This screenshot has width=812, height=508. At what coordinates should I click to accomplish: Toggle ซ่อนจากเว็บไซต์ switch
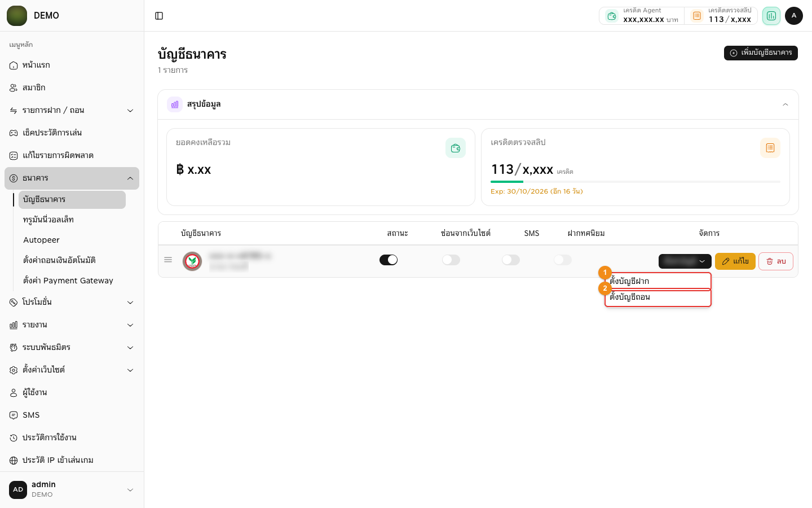451,260
